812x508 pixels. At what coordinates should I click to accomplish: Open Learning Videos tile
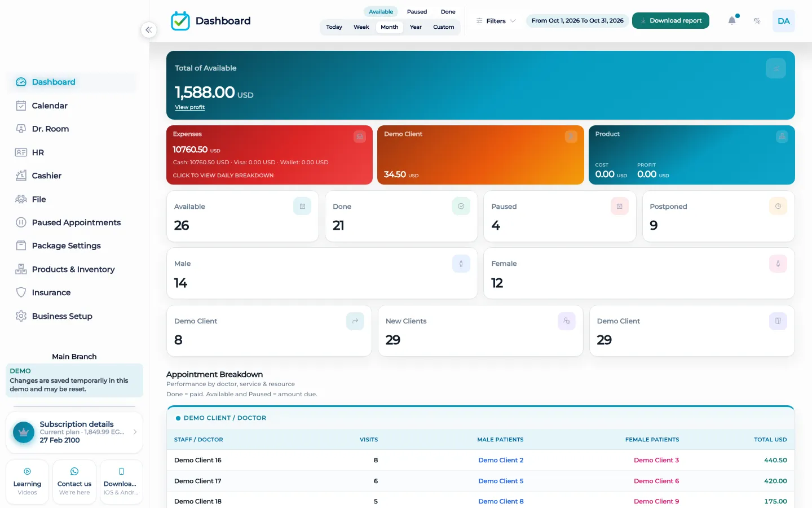click(x=27, y=482)
